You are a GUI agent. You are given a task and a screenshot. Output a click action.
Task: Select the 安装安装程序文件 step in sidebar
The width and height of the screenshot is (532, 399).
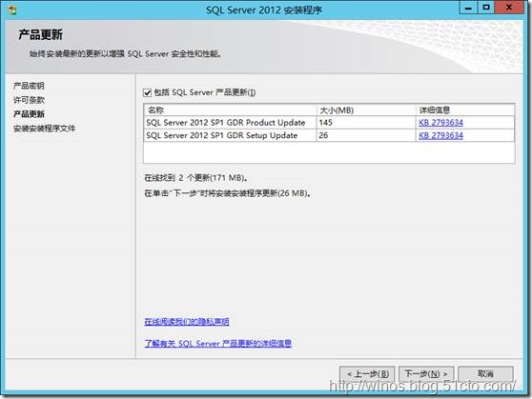pos(45,129)
